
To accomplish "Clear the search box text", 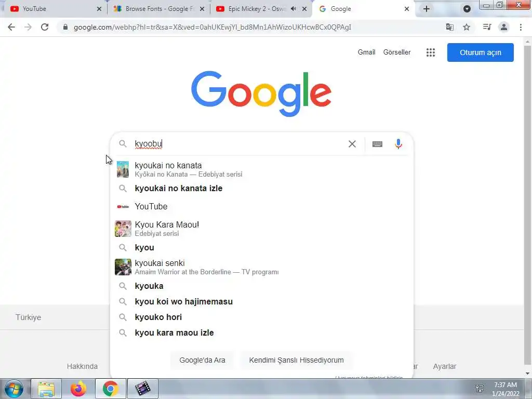I will (352, 144).
